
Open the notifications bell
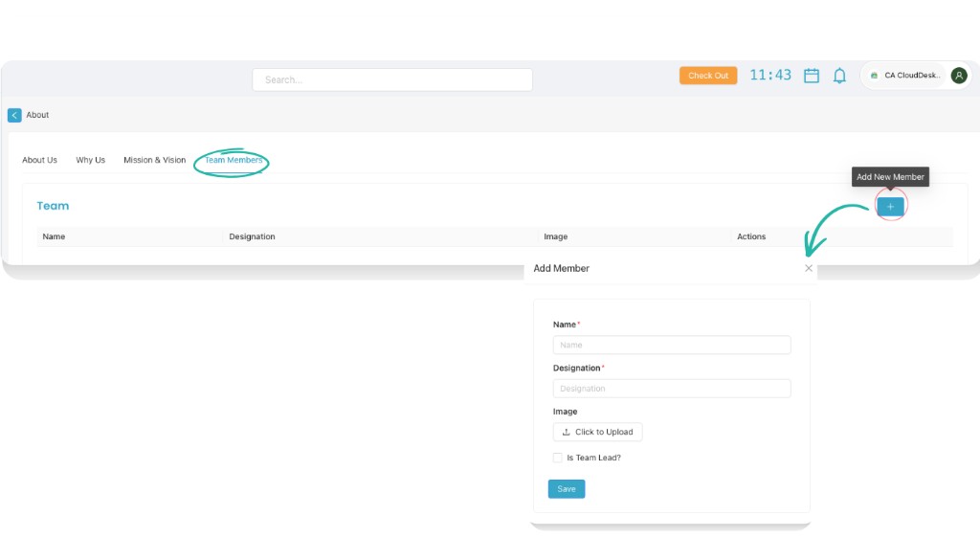coord(839,76)
